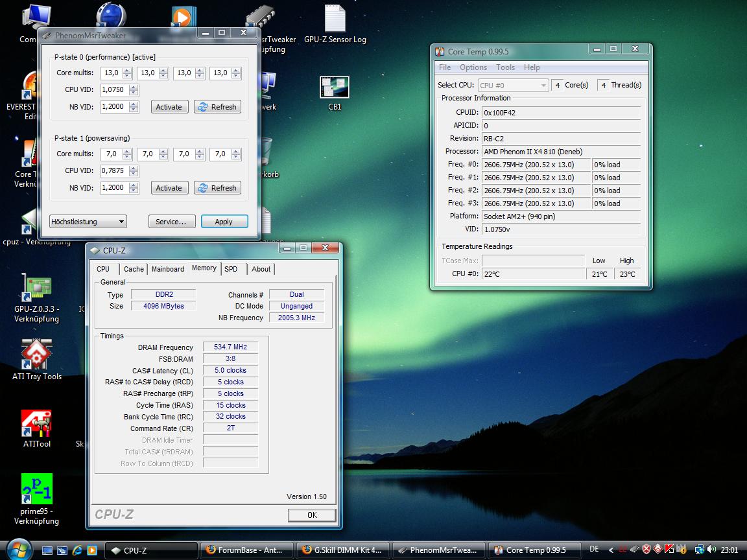Launch ATI Tray Tools shortcut

[x=36, y=354]
